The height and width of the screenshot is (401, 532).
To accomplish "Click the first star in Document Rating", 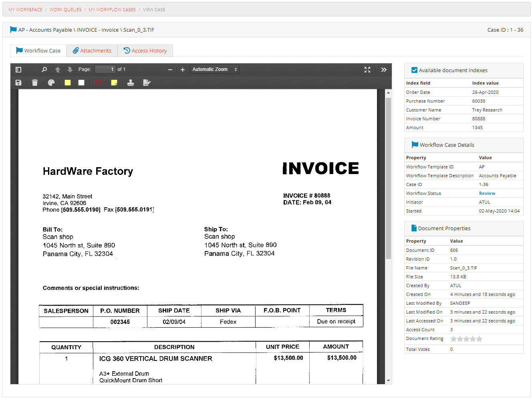I will click(453, 339).
